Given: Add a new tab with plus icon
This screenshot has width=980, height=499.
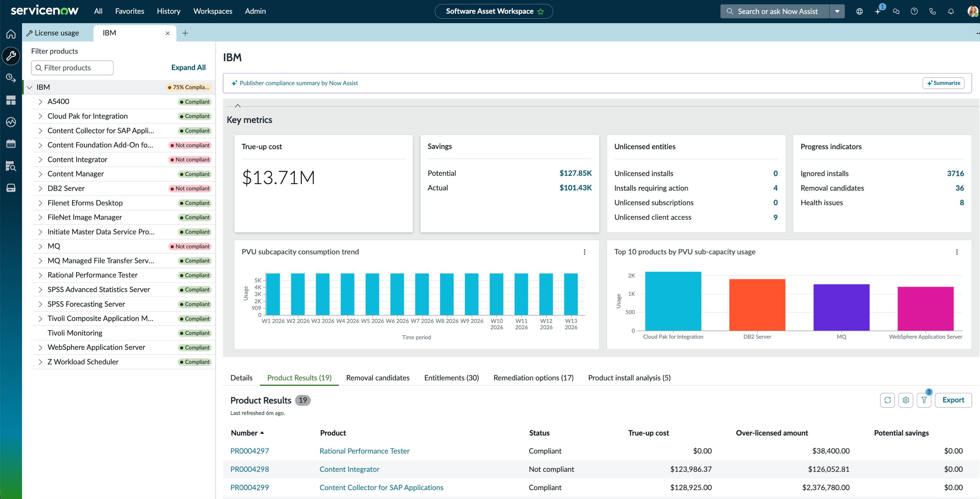Looking at the screenshot, I should tap(185, 33).
